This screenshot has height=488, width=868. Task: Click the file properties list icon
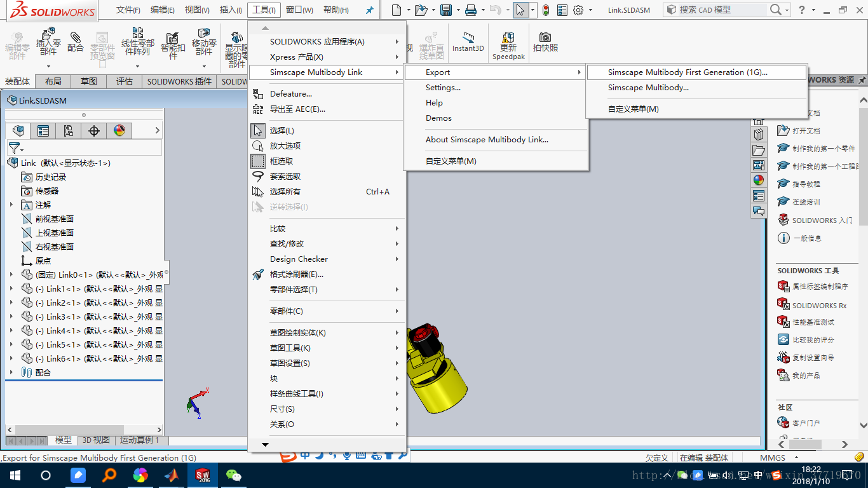point(562,10)
